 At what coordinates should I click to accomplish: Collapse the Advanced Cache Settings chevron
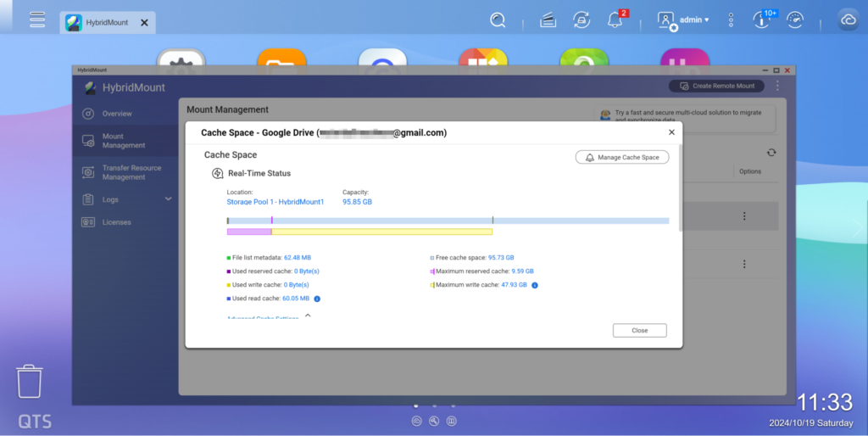click(308, 316)
